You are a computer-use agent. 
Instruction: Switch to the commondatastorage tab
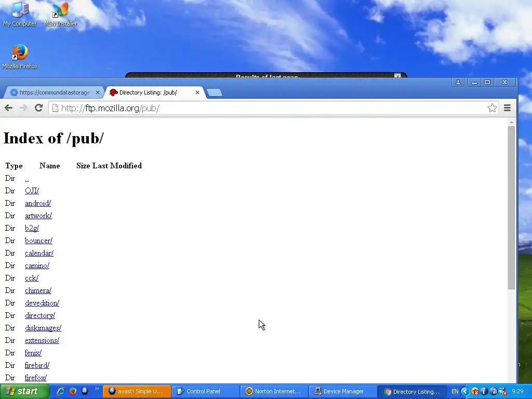point(54,92)
